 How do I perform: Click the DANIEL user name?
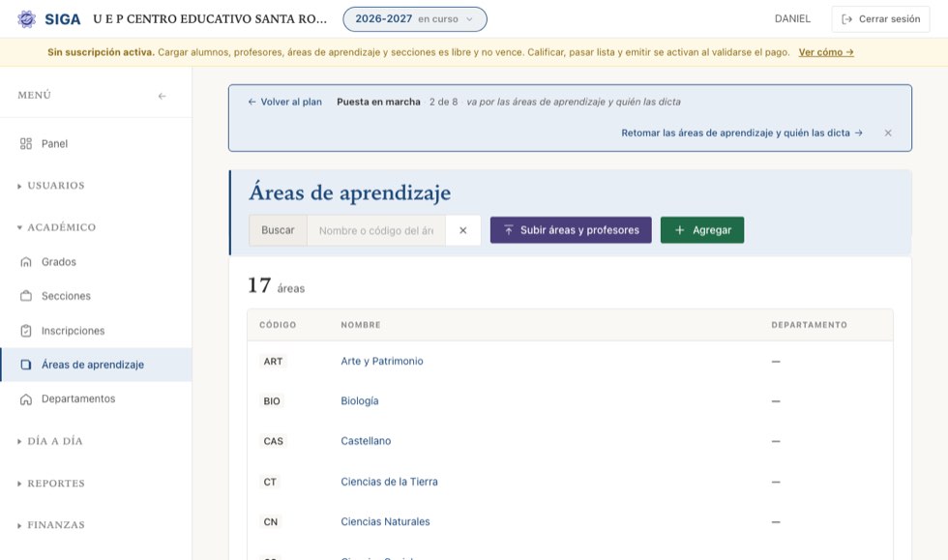tap(792, 18)
